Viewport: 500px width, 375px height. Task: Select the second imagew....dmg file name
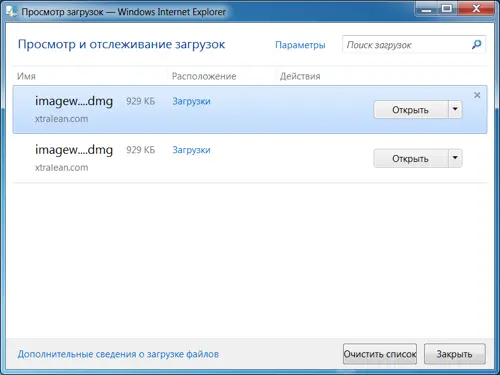74,150
